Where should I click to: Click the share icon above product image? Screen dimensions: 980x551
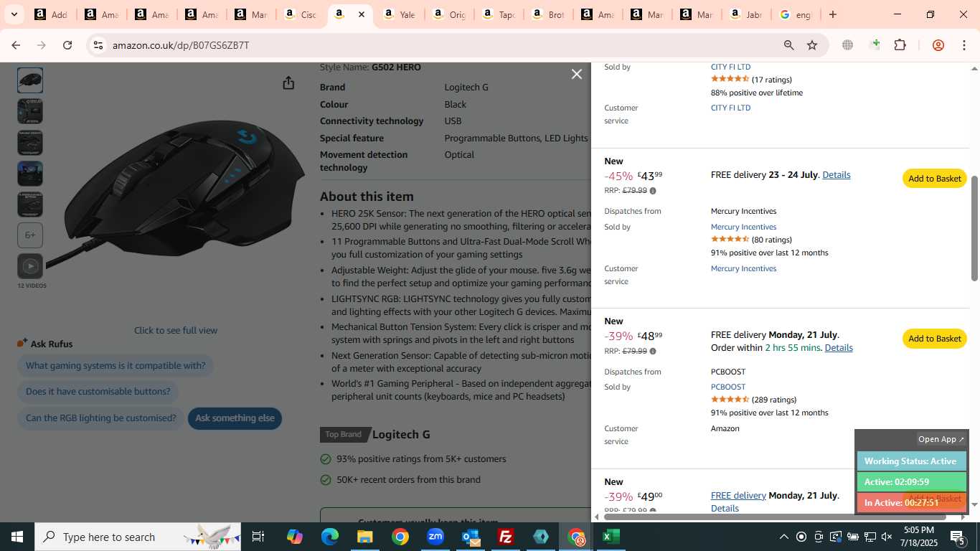click(288, 83)
